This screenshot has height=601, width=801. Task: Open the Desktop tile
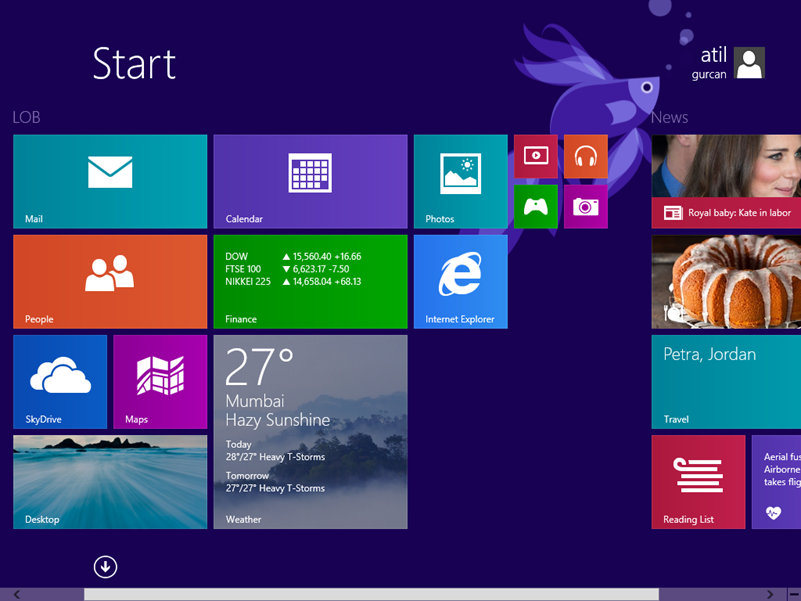pos(110,482)
